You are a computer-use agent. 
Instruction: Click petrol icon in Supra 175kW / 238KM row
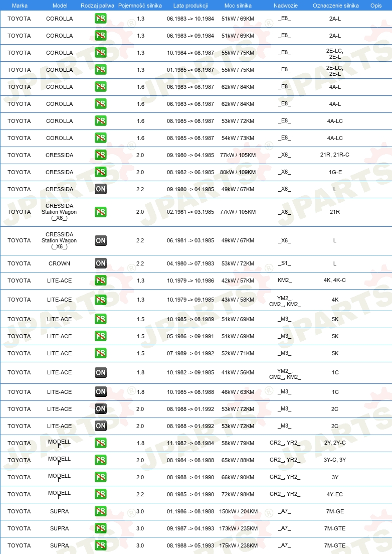click(x=101, y=545)
